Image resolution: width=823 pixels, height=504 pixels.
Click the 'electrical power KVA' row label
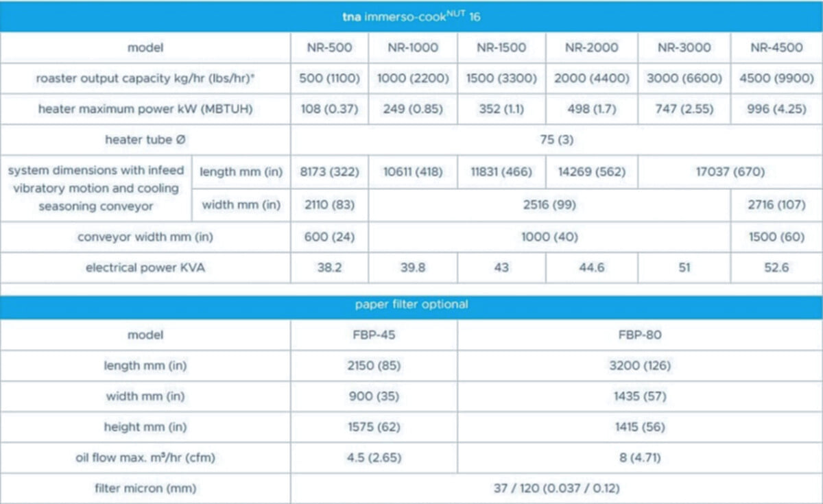pos(145,267)
